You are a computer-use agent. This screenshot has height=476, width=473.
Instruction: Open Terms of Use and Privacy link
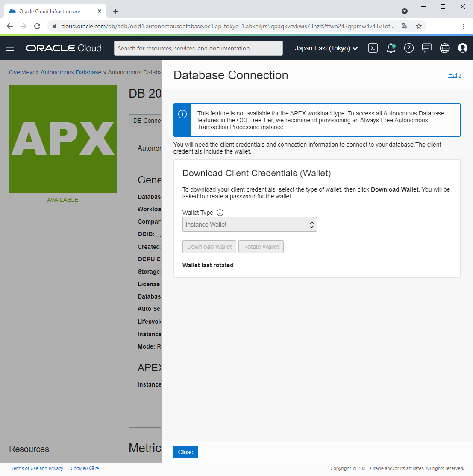(x=37, y=468)
